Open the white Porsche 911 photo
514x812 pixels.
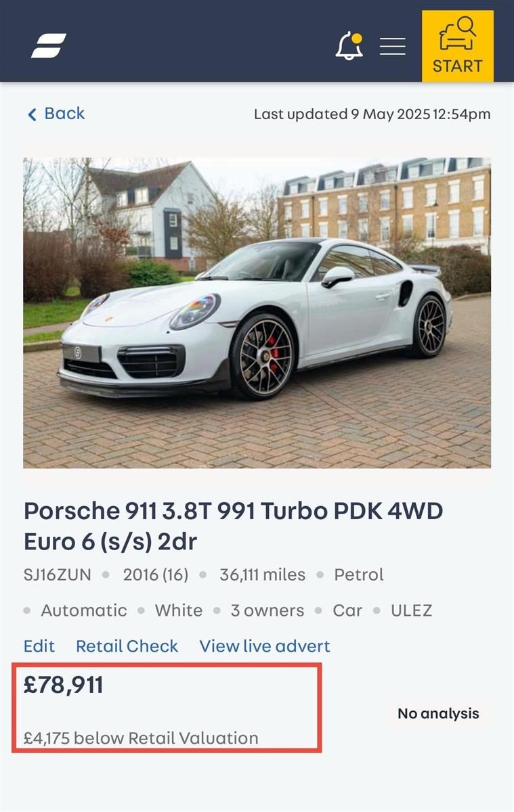pyautogui.click(x=257, y=313)
